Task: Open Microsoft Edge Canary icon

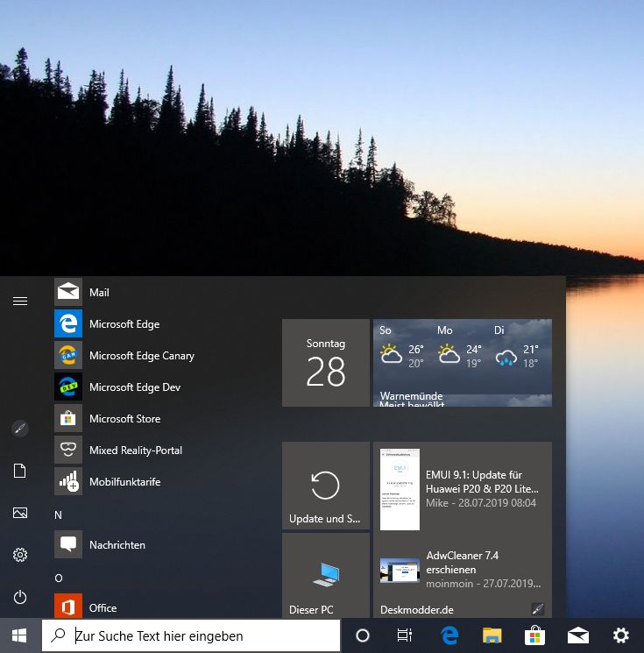Action: 68,355
